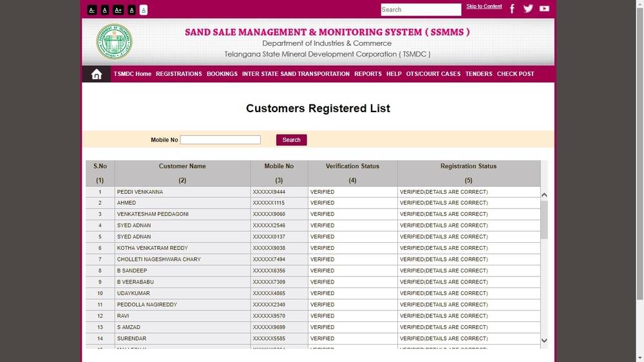The height and width of the screenshot is (362, 644).
Task: Open the BOOKINGS menu
Action: coord(222,74)
